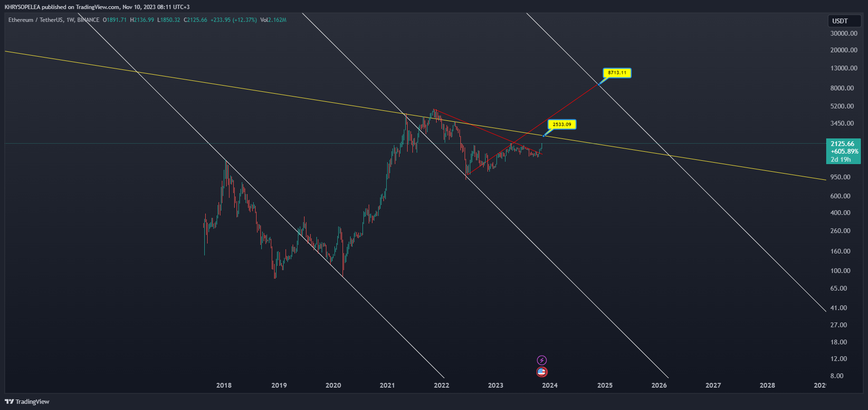Click the purple lightning event icon
Viewport: 868px width, 410px height.
click(x=542, y=360)
